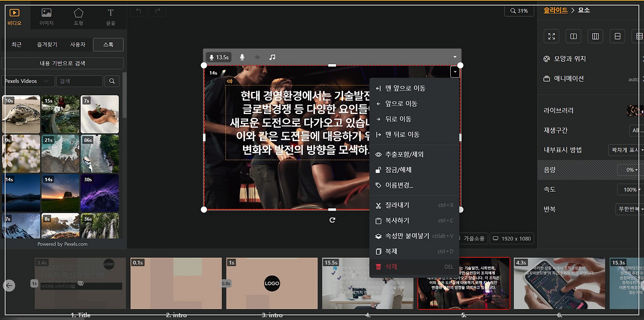Choose 복사하기 from context menu

coord(415,221)
